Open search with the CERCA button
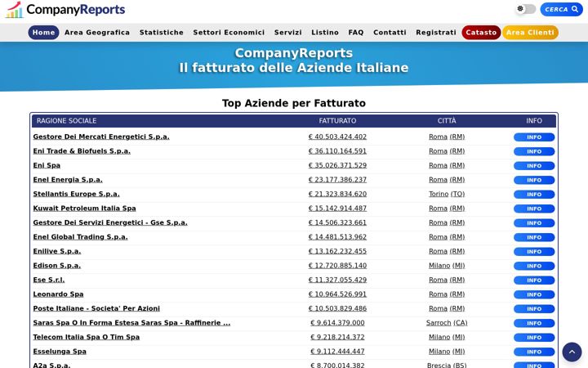Image resolution: width=588 pixels, height=368 pixels. click(x=561, y=9)
